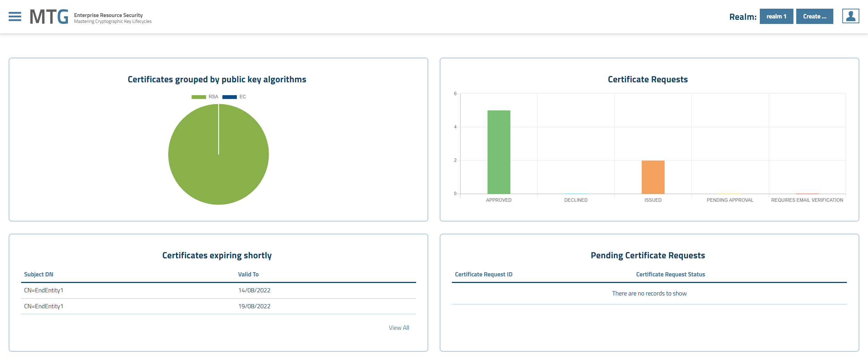Toggle the EC legend entry
This screenshot has width=868, height=359.
234,97
